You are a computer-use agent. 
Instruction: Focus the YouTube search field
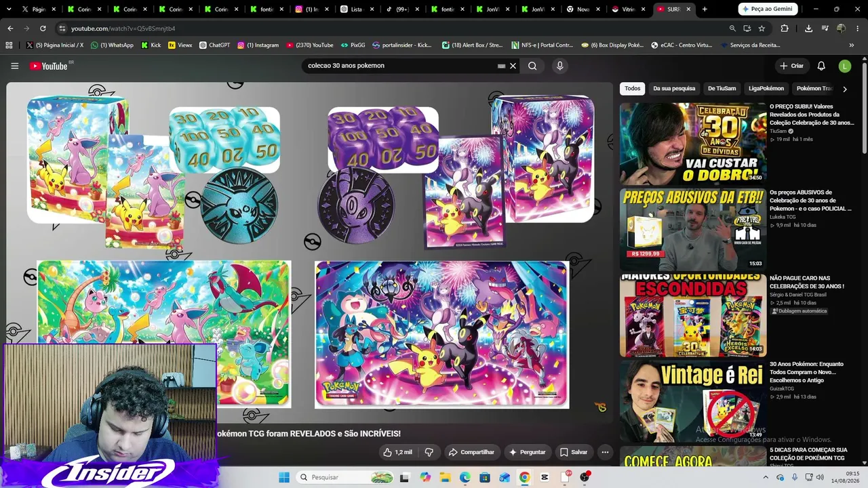tap(400, 66)
